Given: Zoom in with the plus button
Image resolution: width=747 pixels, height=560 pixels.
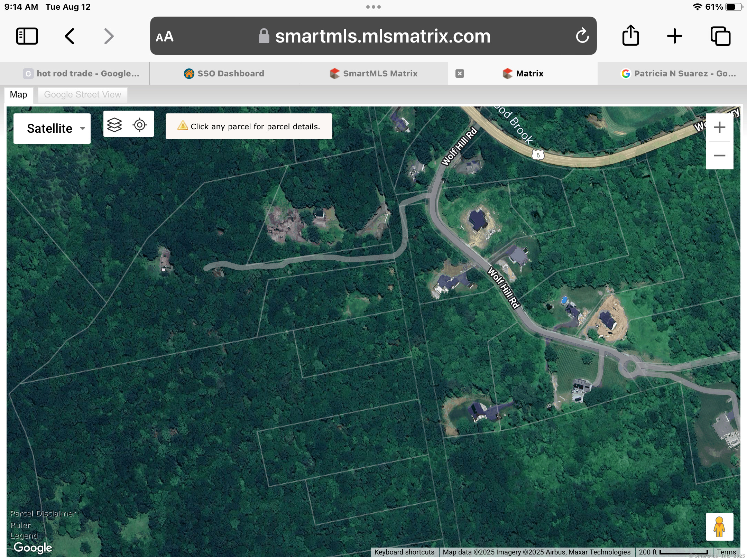Looking at the screenshot, I should (719, 128).
